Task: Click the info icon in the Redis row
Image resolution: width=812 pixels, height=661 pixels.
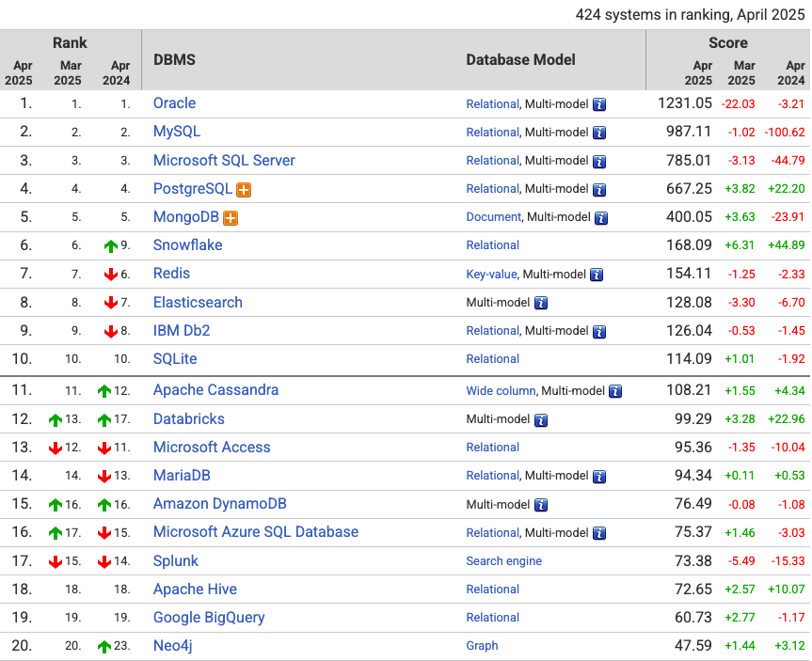Action: 597,275
